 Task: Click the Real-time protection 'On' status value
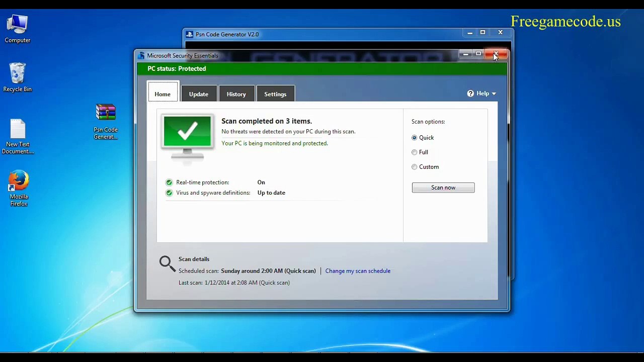click(261, 183)
